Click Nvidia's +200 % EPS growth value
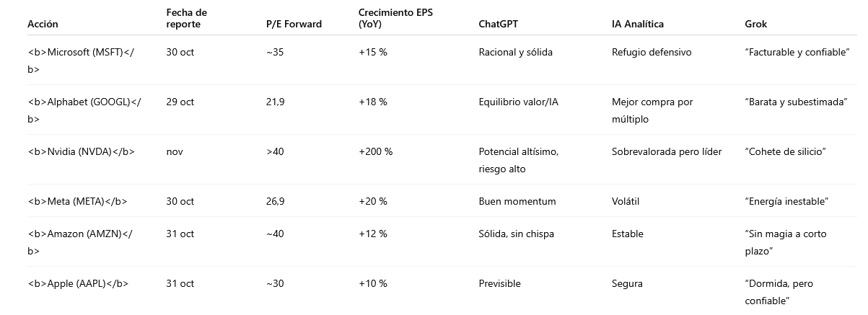The image size is (868, 315). click(375, 151)
